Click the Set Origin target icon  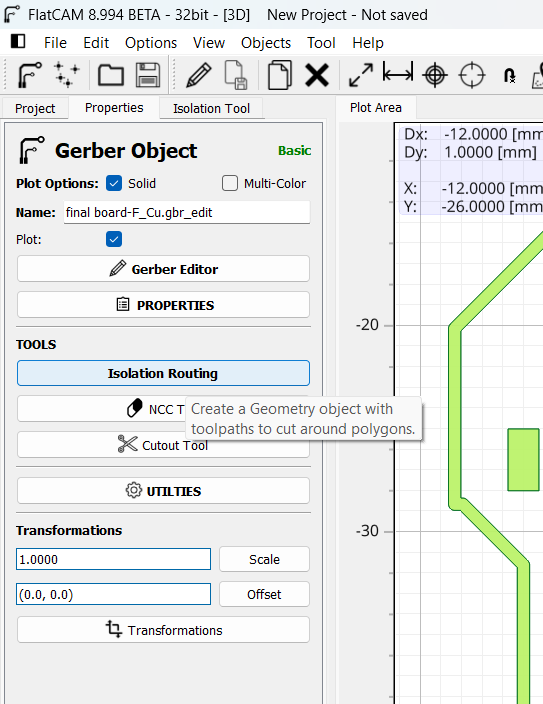pyautogui.click(x=435, y=75)
